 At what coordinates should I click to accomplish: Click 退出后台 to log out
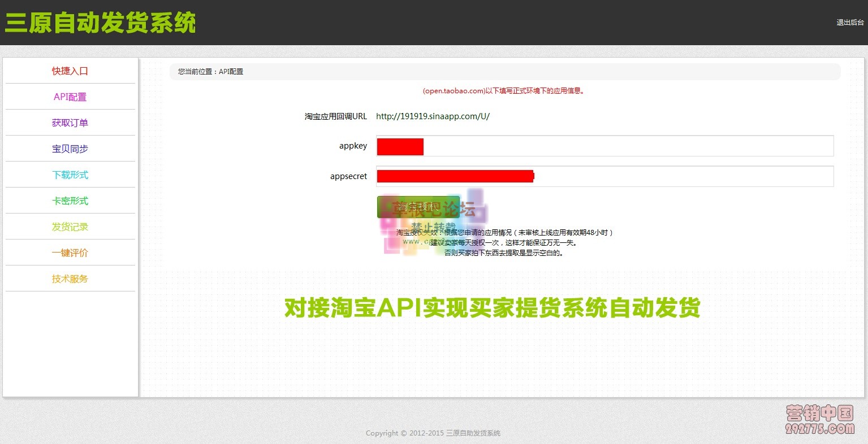click(850, 23)
